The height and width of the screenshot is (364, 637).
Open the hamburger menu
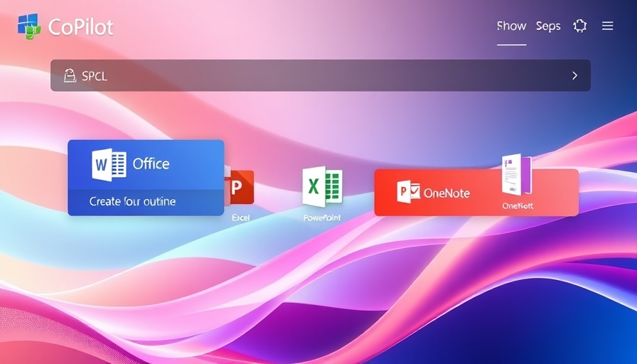tap(607, 26)
